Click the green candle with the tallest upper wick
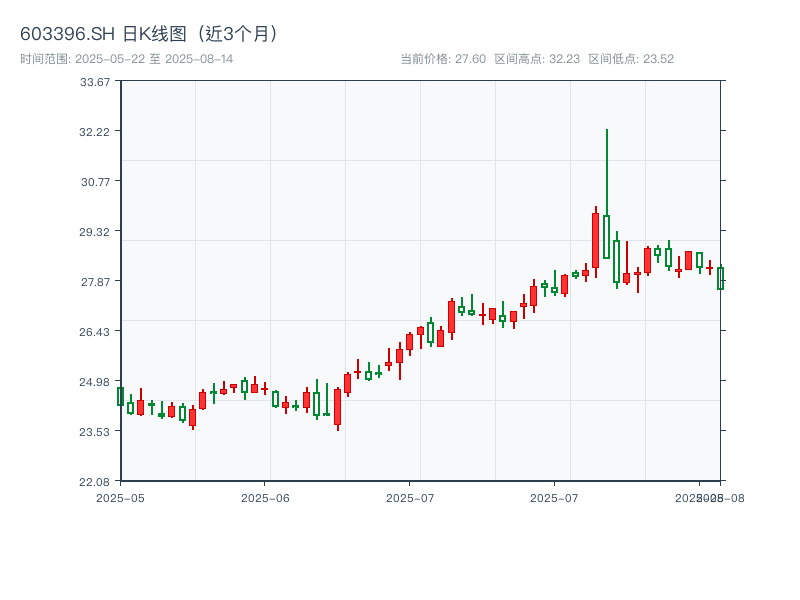Viewport: 800px width, 600px height. 606,236
